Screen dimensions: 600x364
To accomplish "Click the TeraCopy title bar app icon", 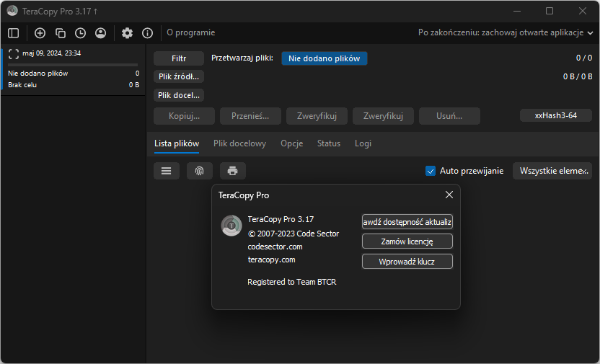I will pos(12,11).
